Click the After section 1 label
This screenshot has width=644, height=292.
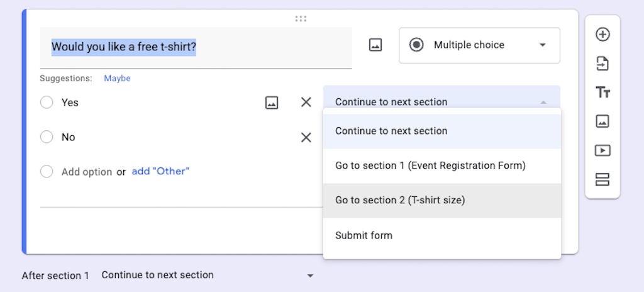coord(55,276)
